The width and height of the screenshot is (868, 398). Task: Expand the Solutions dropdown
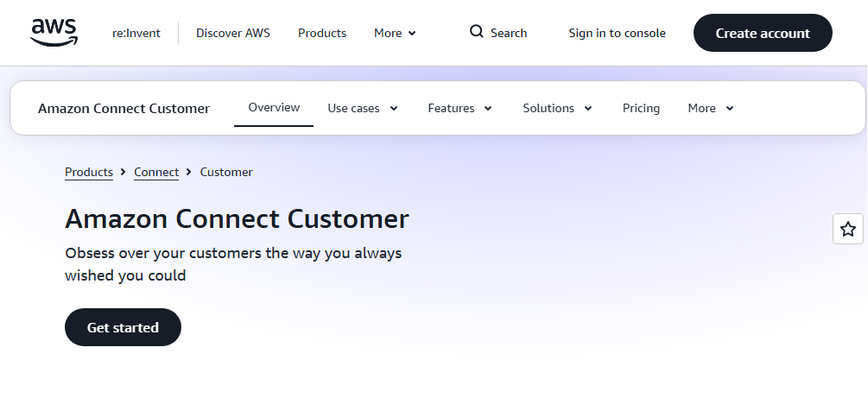(x=557, y=108)
